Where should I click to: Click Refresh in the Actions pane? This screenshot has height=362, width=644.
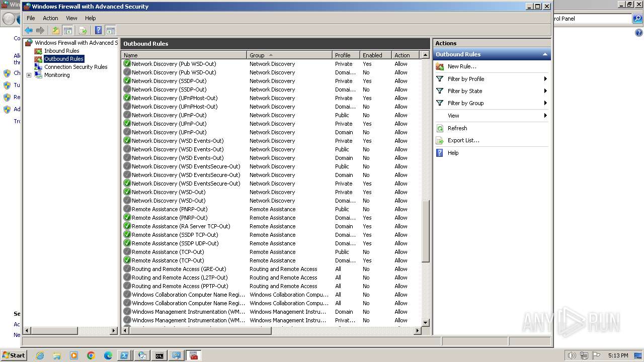pos(457,128)
